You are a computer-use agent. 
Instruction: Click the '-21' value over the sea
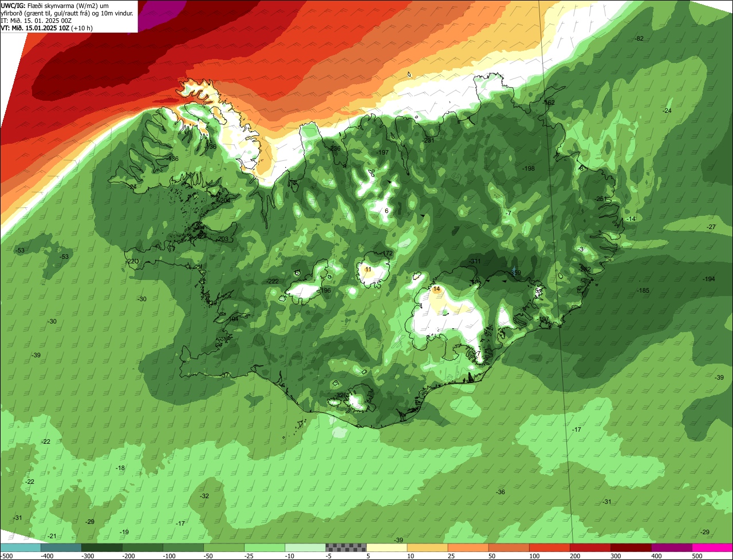(52, 536)
